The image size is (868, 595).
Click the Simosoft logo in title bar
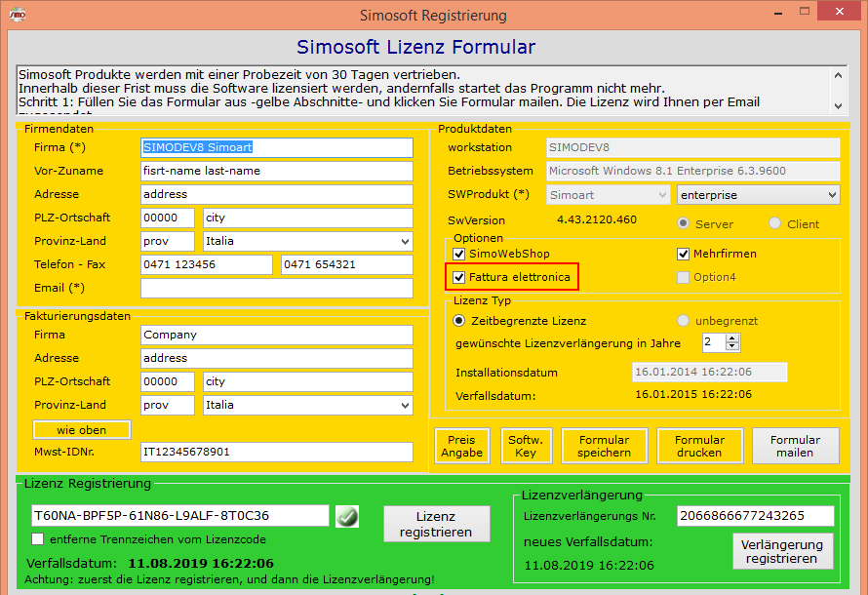(17, 15)
